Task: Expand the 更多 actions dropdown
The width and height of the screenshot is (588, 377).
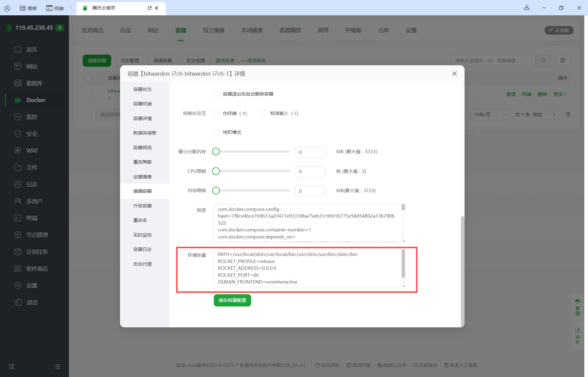Action: [560, 94]
